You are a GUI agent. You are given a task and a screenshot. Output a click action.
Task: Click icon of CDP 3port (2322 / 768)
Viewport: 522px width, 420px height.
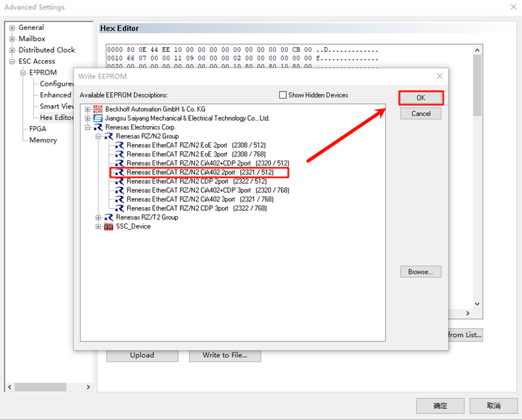(x=119, y=208)
